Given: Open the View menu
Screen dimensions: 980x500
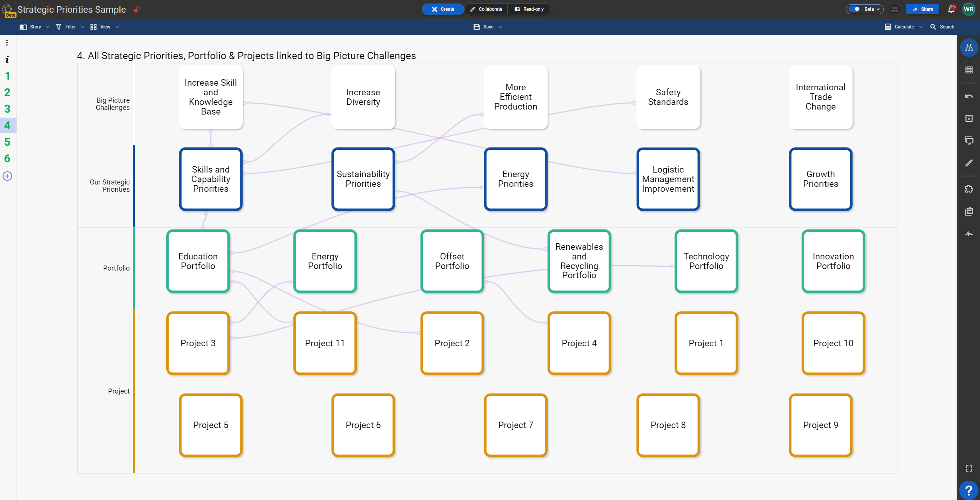Looking at the screenshot, I should 104,27.
